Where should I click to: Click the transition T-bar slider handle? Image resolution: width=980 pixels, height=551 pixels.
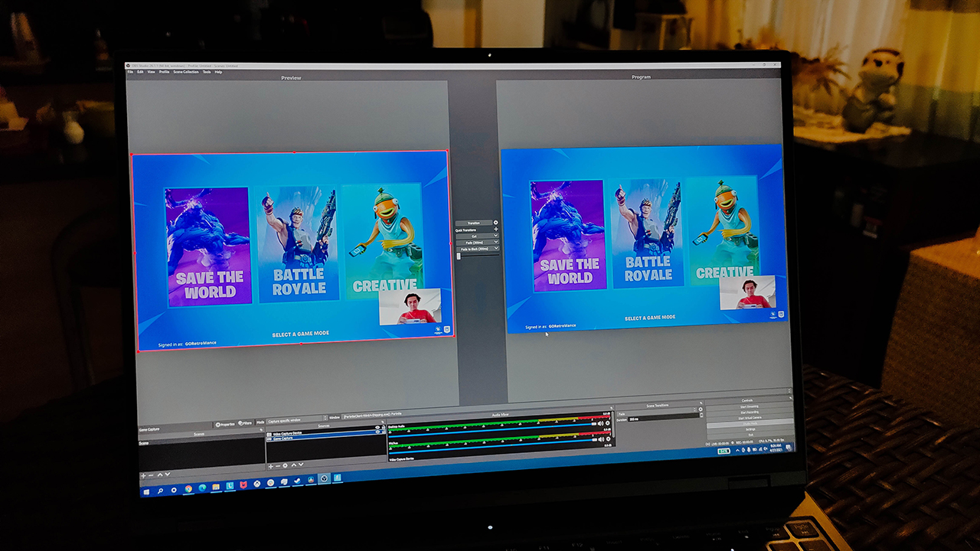459,256
